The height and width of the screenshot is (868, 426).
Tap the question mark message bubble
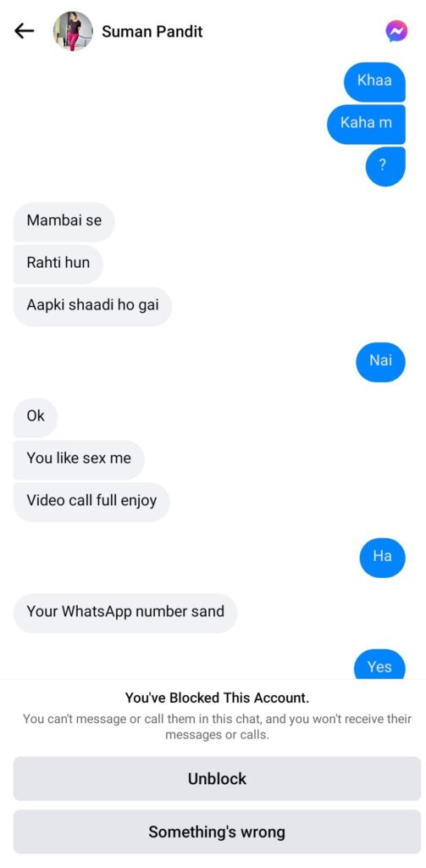coord(385,166)
